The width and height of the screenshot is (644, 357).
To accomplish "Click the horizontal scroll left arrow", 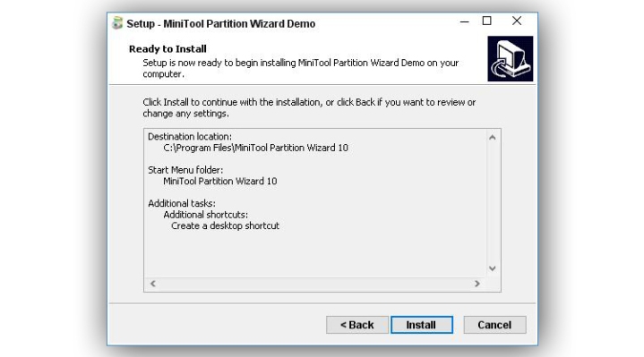I will coord(153,284).
